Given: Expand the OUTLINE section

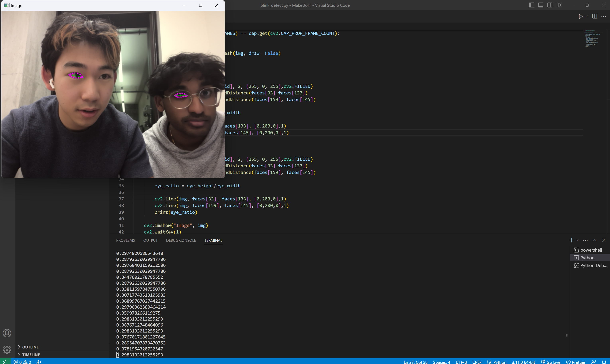Looking at the screenshot, I should click(x=30, y=347).
